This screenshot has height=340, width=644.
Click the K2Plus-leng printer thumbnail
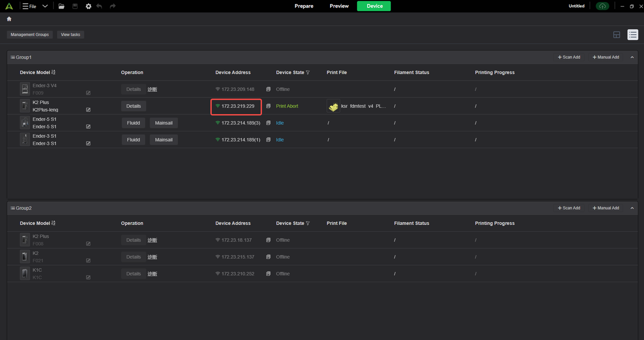point(25,106)
